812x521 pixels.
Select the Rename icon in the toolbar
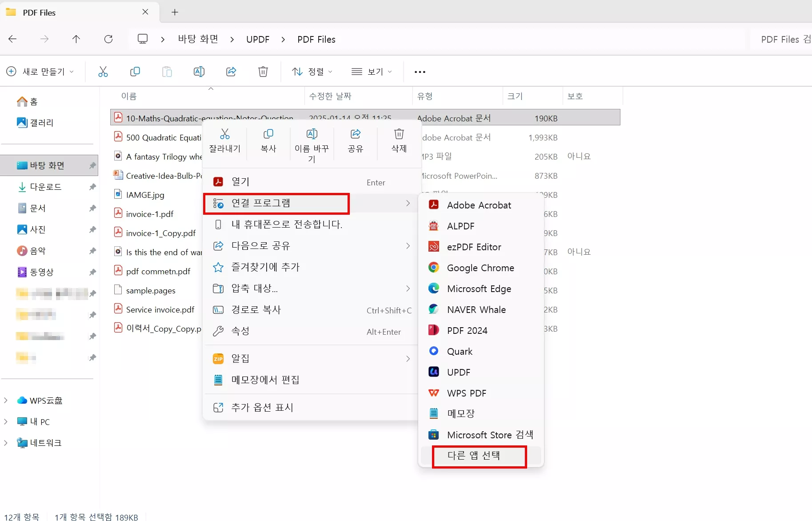[199, 72]
